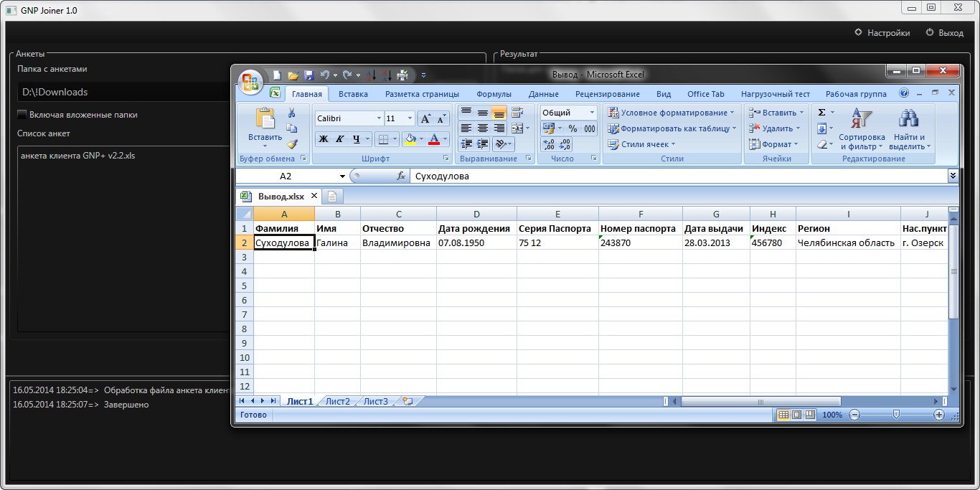980x490 pixels.
Task: Toggle center text alignment button
Action: click(483, 128)
